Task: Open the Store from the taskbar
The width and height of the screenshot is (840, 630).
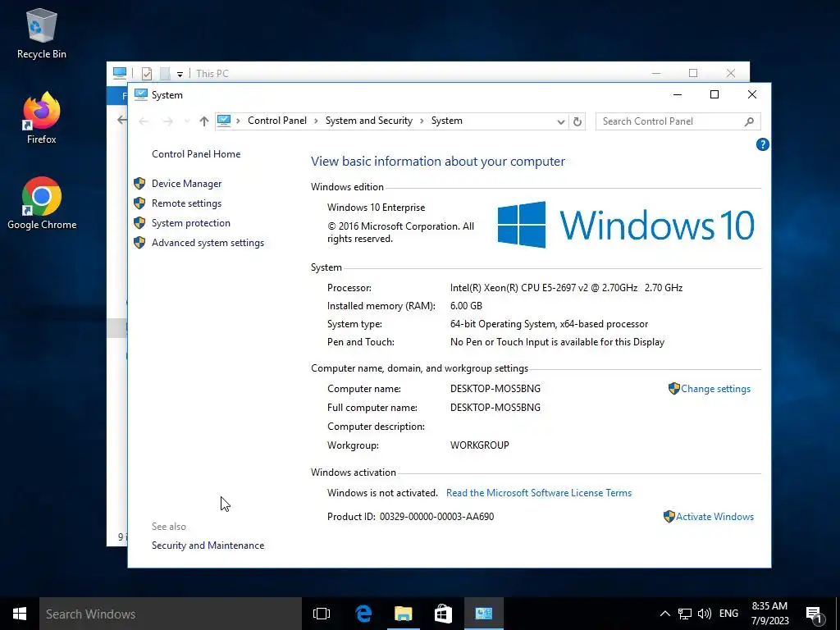Action: coord(443,614)
